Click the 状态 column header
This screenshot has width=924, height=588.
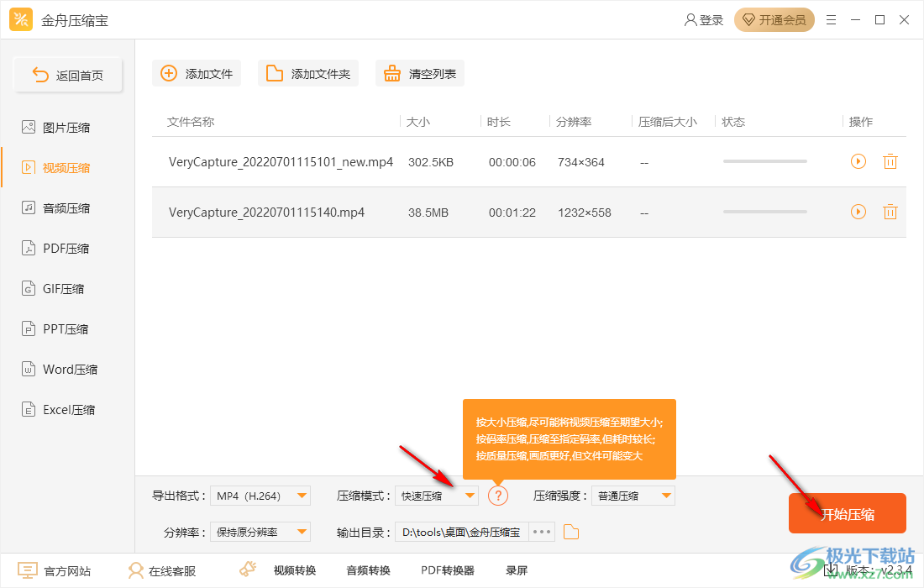[733, 121]
